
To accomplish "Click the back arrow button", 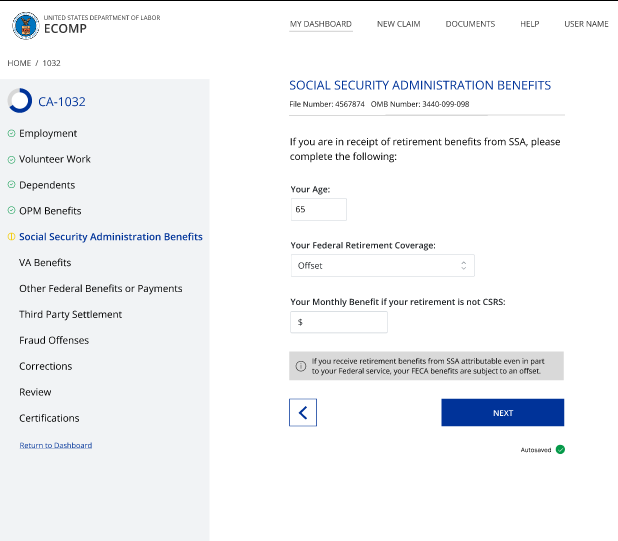I will pyautogui.click(x=303, y=412).
